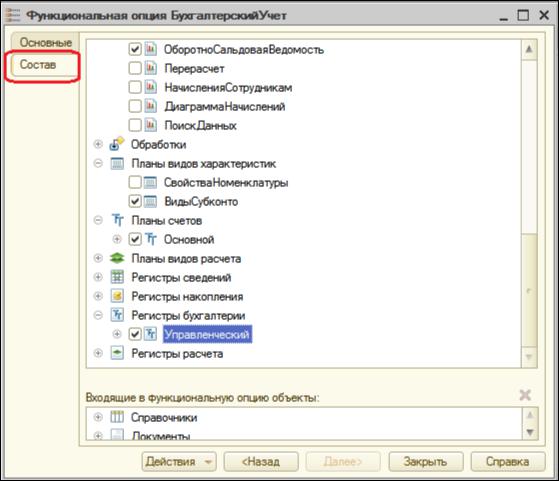559x481 pixels.
Task: Click the delete X icon above lower list
Action: click(525, 395)
